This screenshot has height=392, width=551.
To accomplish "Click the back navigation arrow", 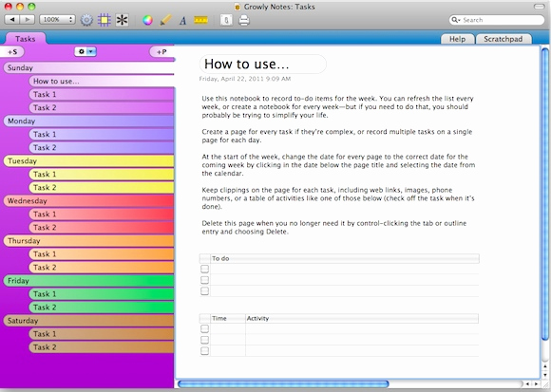I will point(12,20).
